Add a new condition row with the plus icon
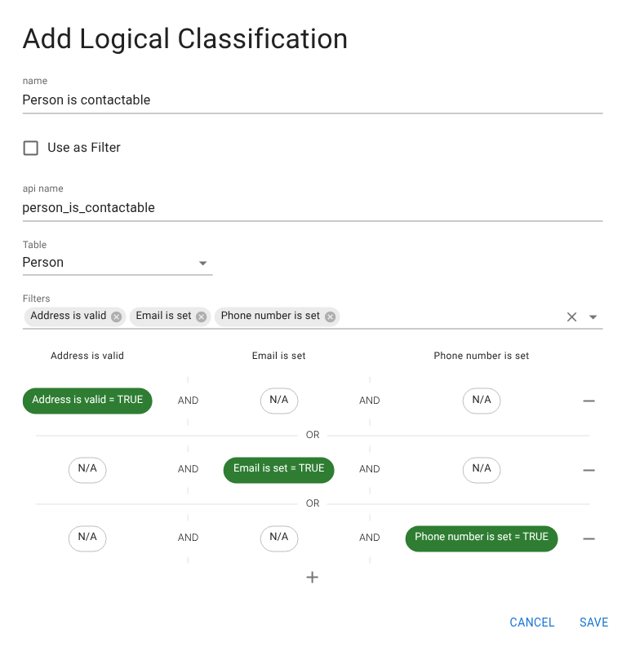Image resolution: width=644 pixels, height=660 pixels. [x=312, y=577]
